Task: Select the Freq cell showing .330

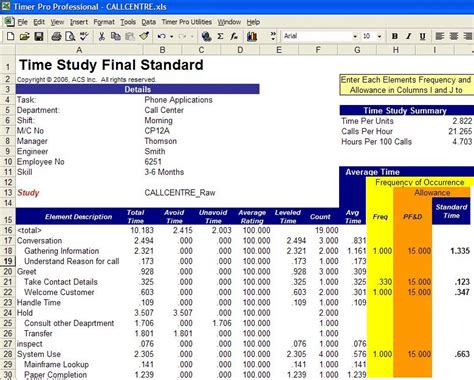Action: pyautogui.click(x=385, y=282)
